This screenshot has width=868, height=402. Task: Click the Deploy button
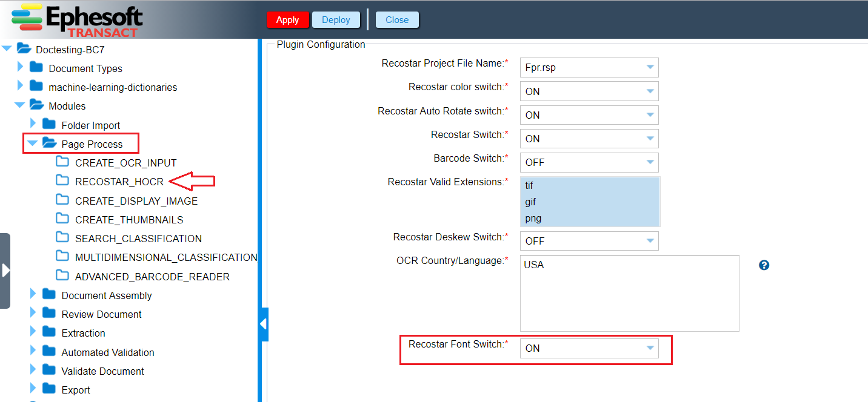pyautogui.click(x=336, y=20)
